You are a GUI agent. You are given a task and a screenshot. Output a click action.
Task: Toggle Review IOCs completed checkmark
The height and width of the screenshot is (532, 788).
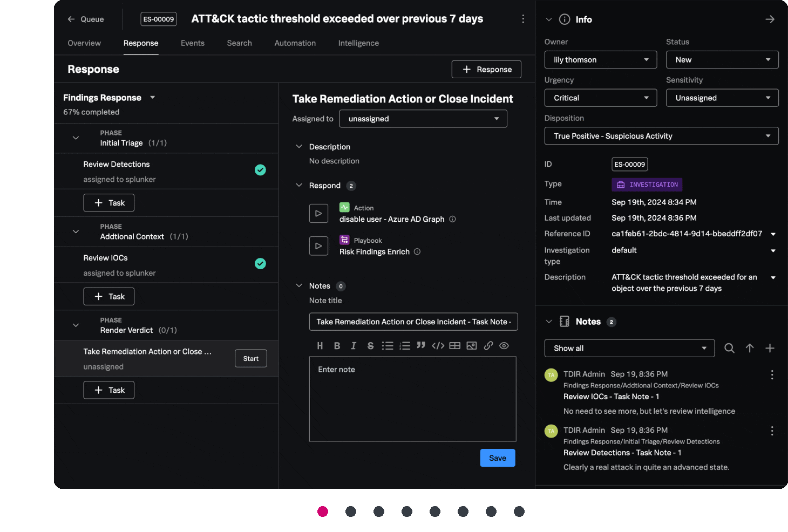(x=260, y=264)
